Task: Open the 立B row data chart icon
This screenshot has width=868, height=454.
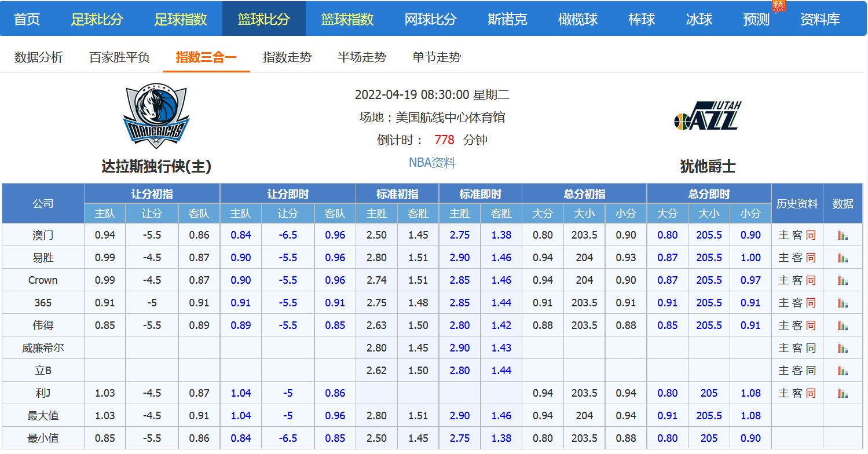Action: pos(843,371)
